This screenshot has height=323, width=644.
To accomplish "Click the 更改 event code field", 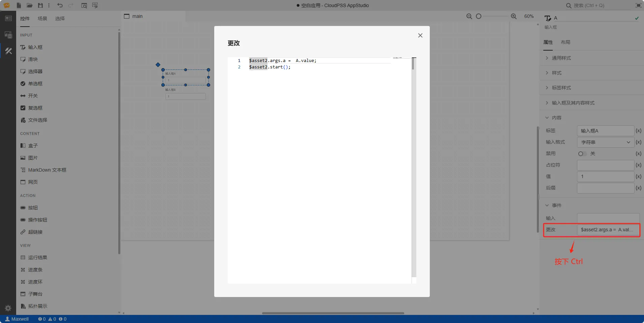I will (x=608, y=230).
